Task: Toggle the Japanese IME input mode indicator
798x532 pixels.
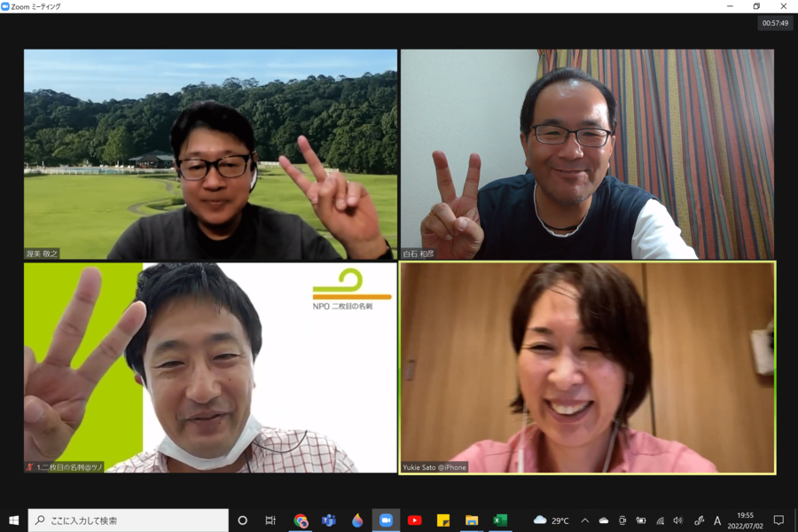Action: coord(717,520)
